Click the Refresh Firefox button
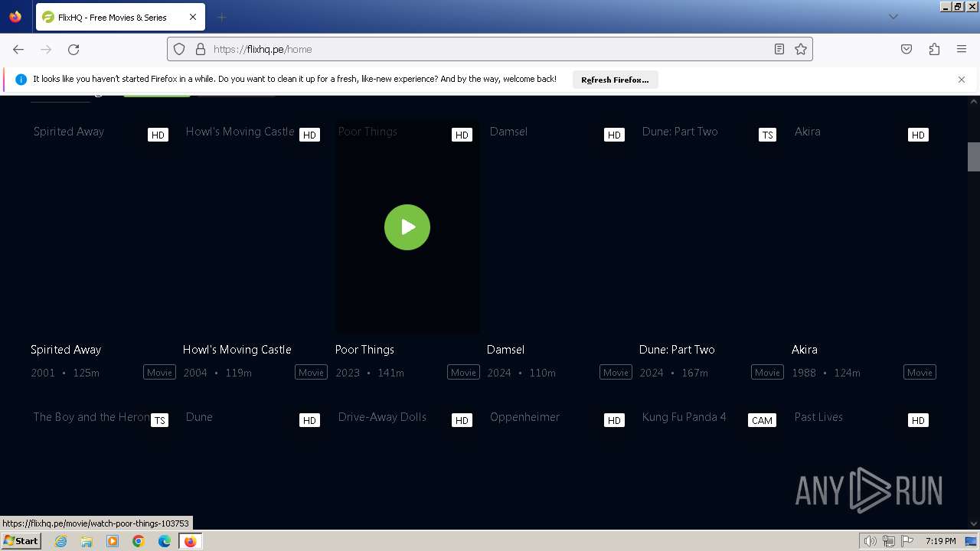 615,80
